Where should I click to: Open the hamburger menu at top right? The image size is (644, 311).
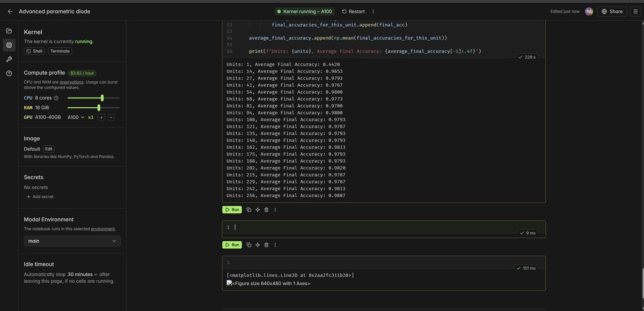pyautogui.click(x=635, y=11)
